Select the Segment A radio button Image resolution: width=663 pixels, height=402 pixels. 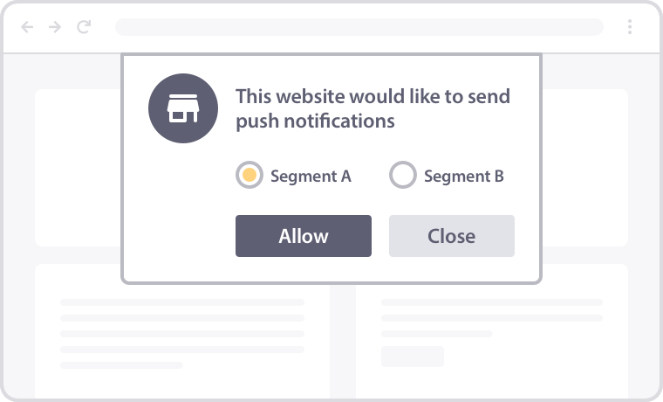click(249, 176)
